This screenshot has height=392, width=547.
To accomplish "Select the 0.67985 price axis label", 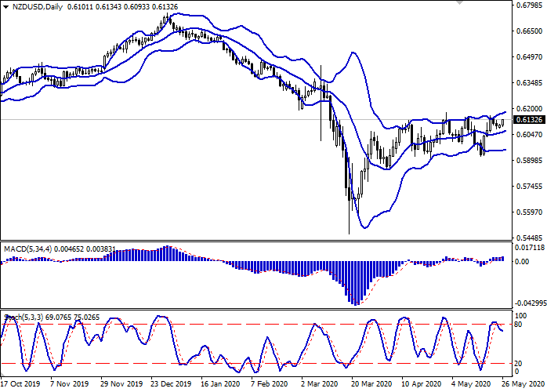I will 527,6.
